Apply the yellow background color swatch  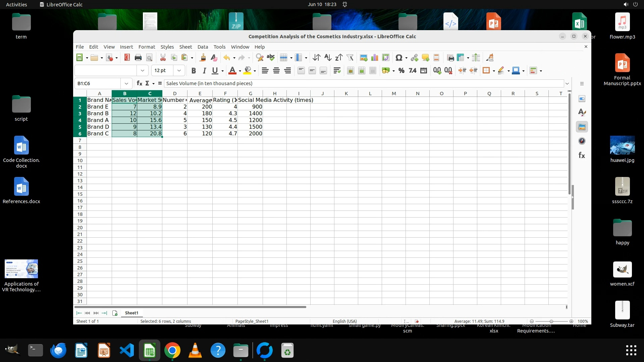pos(248,70)
